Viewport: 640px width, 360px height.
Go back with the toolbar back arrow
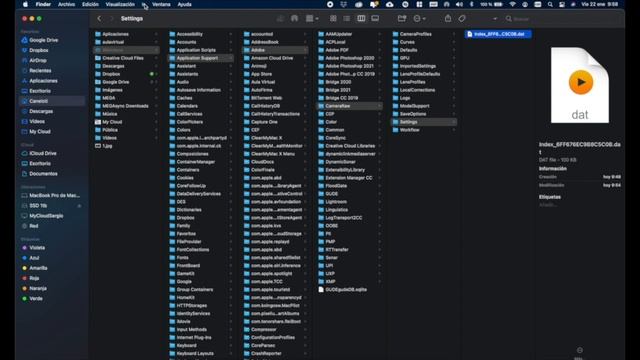tap(99, 19)
